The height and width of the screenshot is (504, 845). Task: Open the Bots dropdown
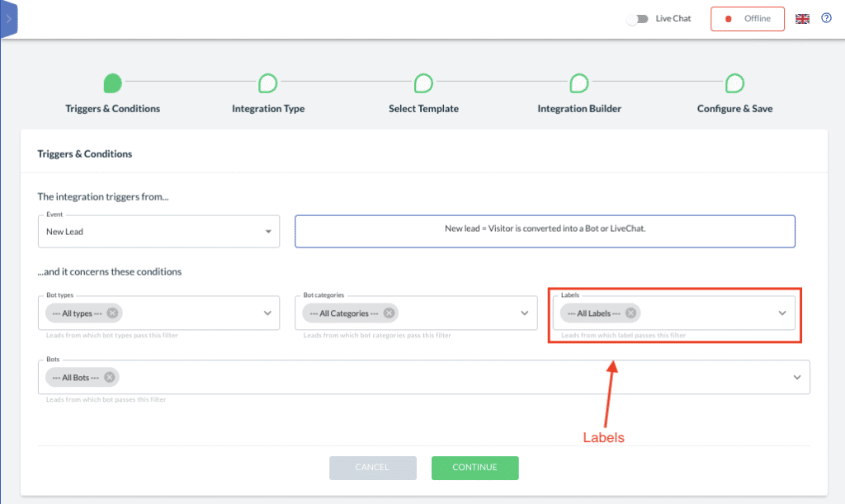tap(796, 377)
